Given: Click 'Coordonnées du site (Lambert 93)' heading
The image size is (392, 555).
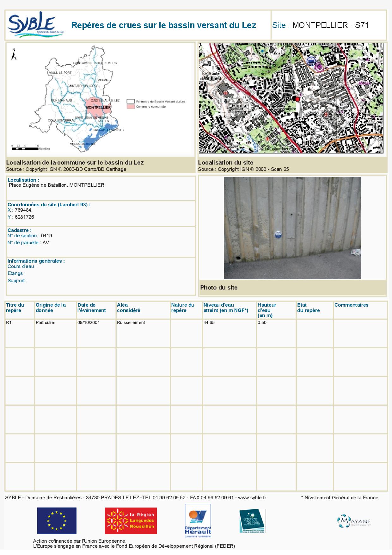Looking at the screenshot, I should [49, 205].
